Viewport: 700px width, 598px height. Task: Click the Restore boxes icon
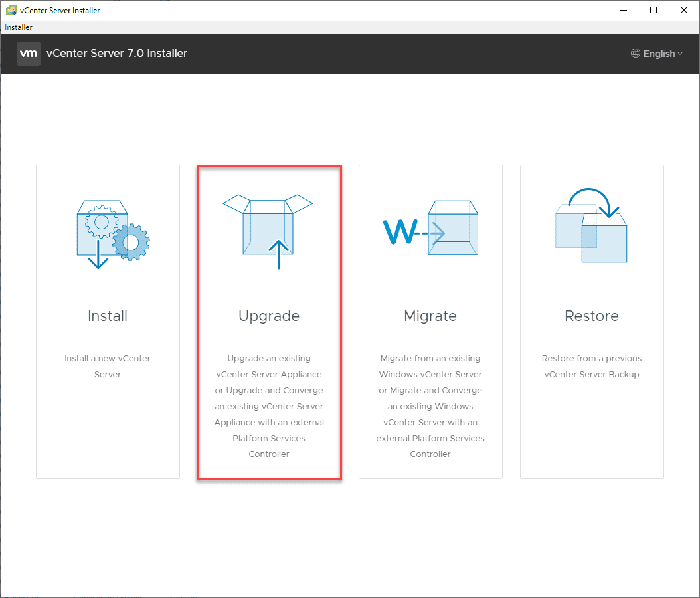592,225
